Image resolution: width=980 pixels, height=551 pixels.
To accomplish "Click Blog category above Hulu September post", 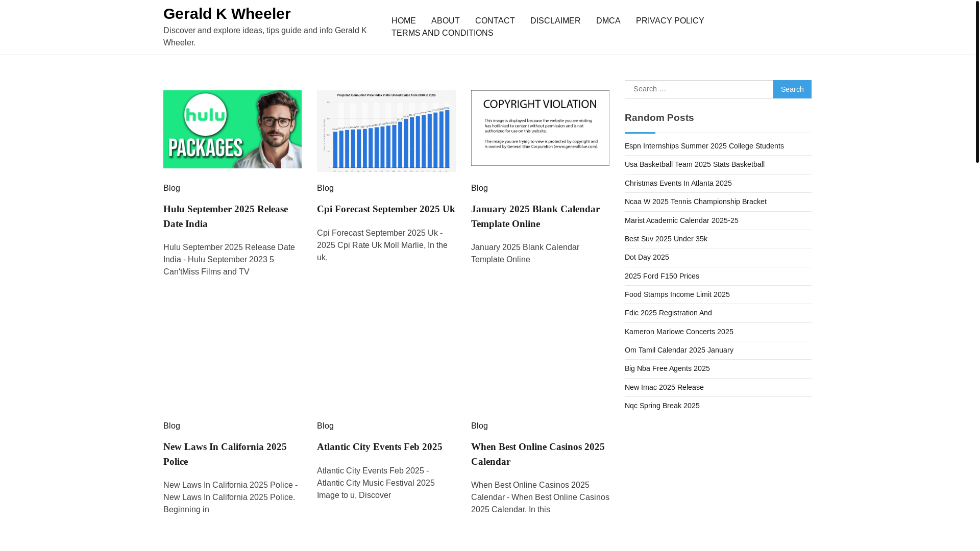I will [171, 188].
